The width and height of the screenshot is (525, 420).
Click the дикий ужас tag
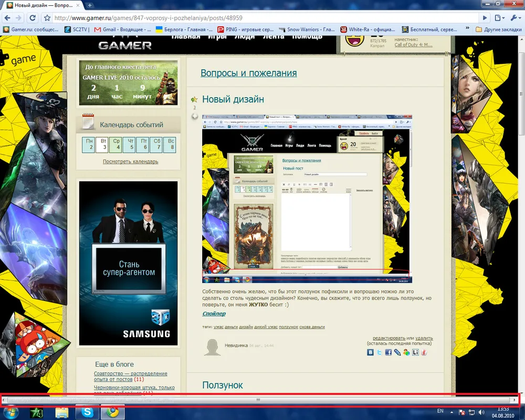coord(266,327)
